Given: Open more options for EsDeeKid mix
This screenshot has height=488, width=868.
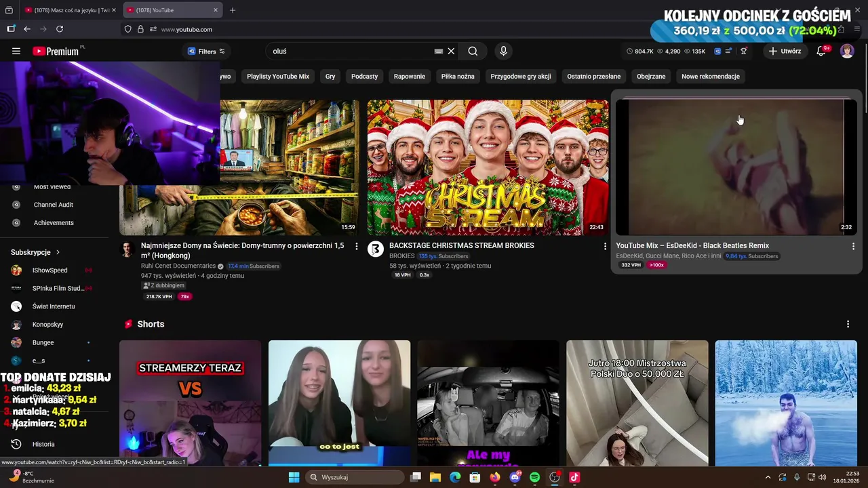Looking at the screenshot, I should pyautogui.click(x=853, y=246).
